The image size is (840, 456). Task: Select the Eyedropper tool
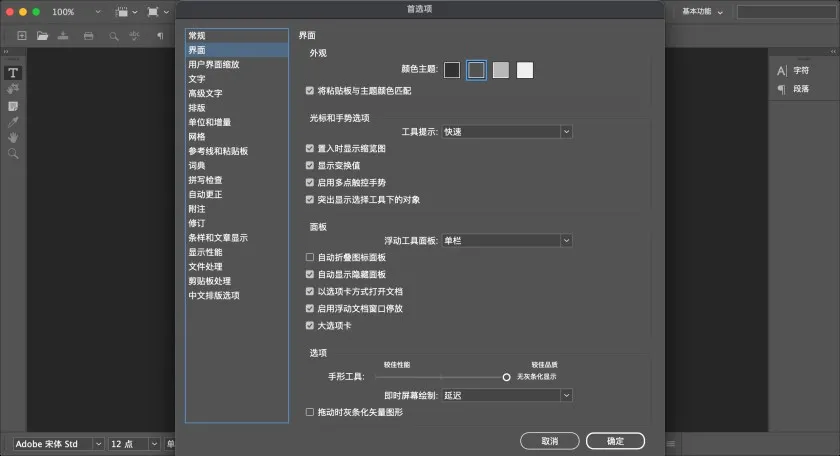13,122
